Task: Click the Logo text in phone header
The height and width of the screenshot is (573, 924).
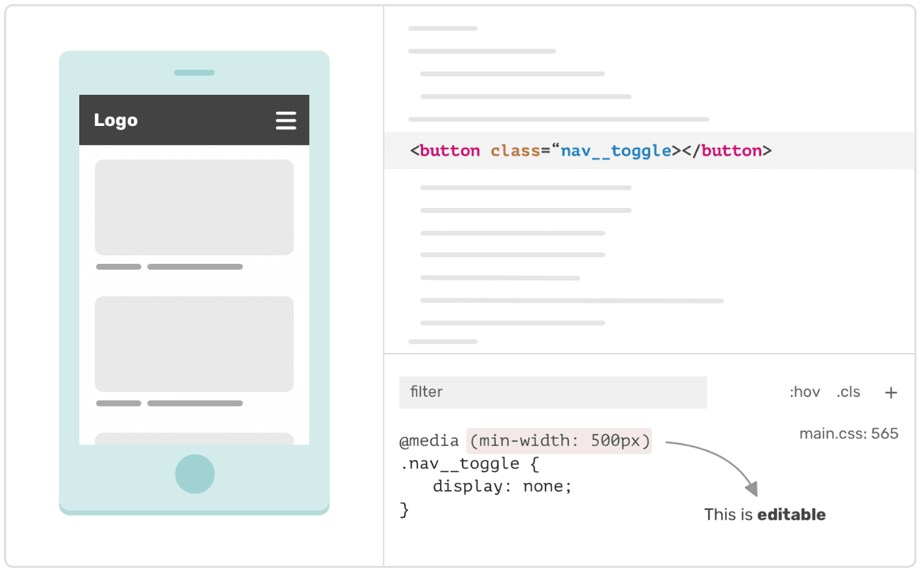Action: click(x=115, y=120)
